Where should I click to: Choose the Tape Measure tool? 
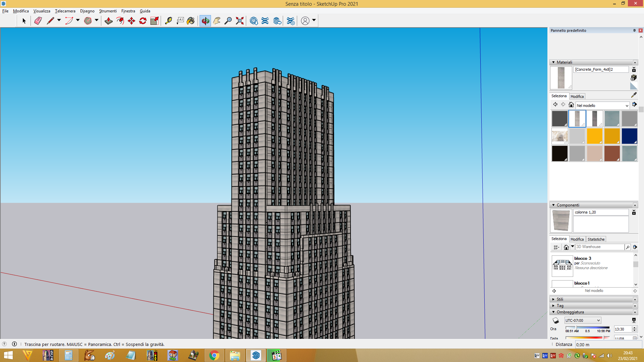(x=168, y=21)
